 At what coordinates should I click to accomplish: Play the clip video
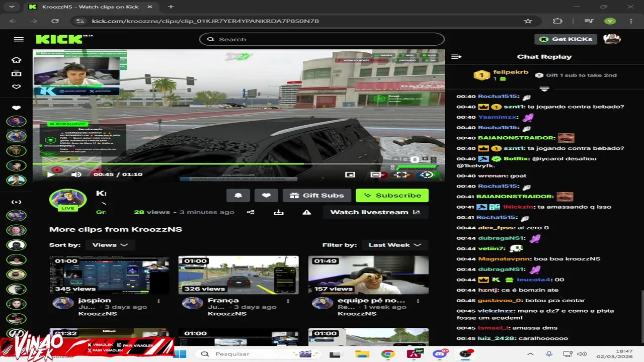point(51,174)
